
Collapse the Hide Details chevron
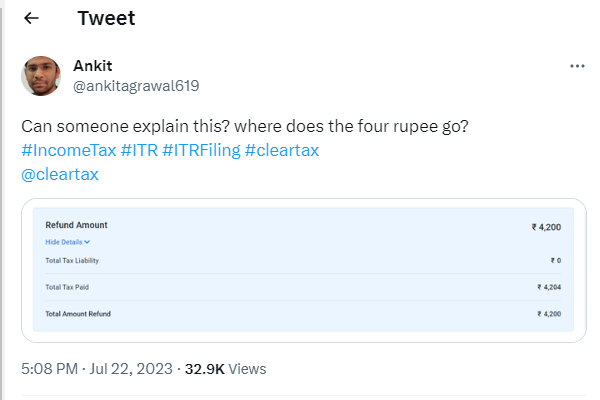click(88, 242)
